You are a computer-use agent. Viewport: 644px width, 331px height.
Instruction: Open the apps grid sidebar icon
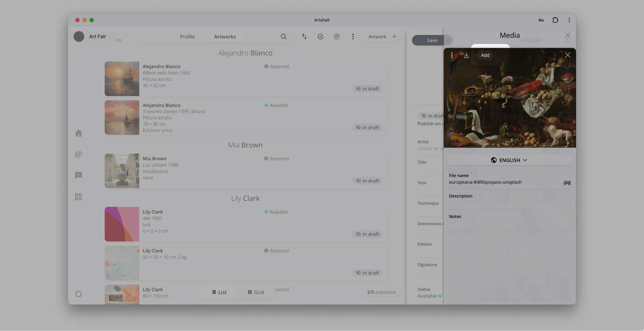pyautogui.click(x=78, y=197)
